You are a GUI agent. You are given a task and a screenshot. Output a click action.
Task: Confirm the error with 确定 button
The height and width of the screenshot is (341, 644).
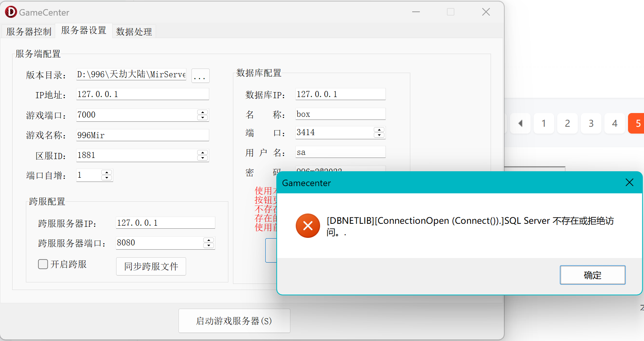[x=593, y=275]
